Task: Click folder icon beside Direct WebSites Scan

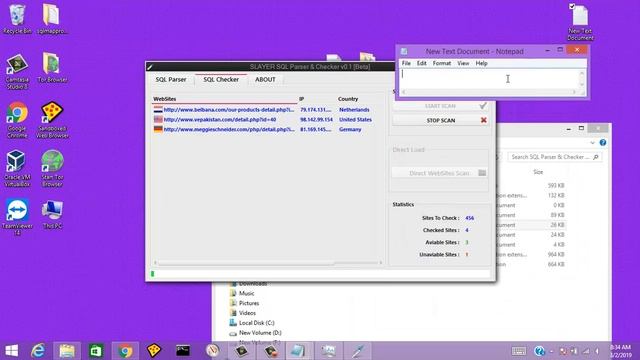Action: [482, 173]
